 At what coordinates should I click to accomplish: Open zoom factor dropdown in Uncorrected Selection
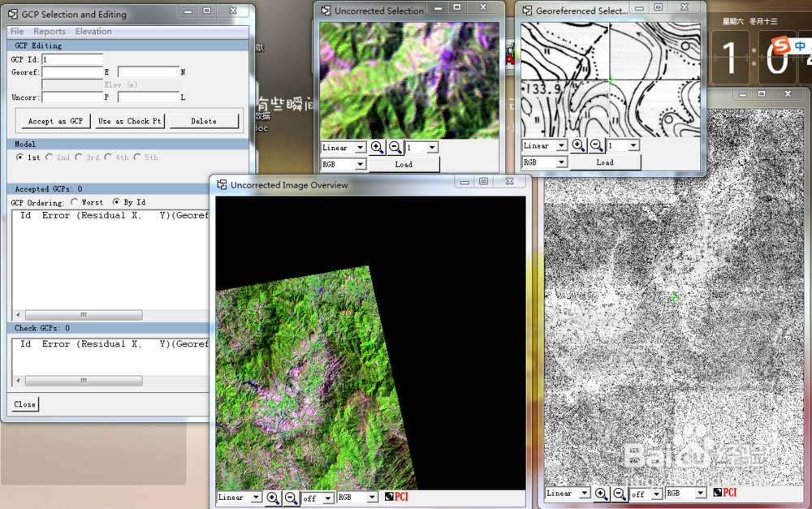click(x=432, y=148)
